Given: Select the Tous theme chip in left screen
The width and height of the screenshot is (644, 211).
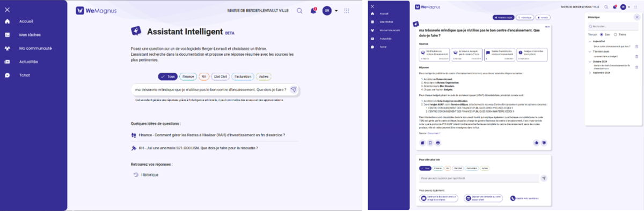Looking at the screenshot, I should point(167,77).
